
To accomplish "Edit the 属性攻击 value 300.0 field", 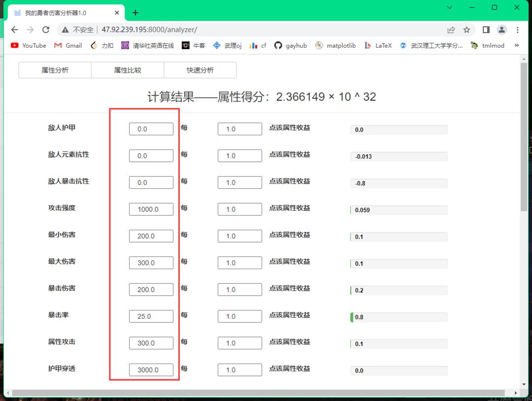I will (151, 343).
